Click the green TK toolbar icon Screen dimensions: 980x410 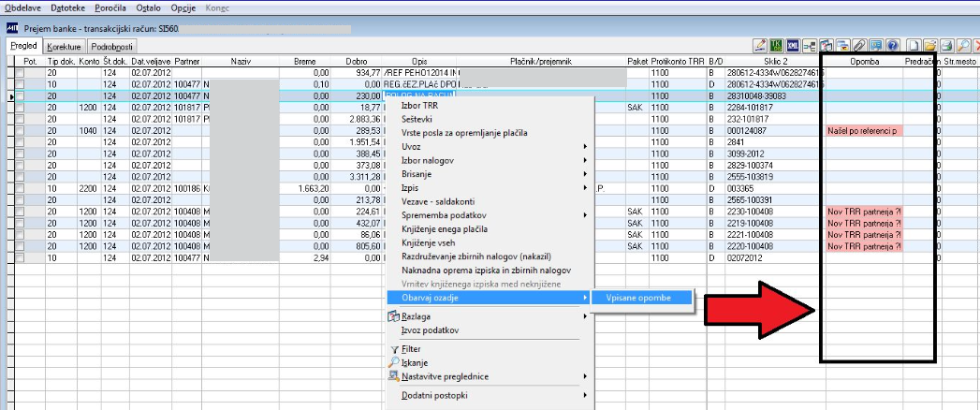(777, 46)
